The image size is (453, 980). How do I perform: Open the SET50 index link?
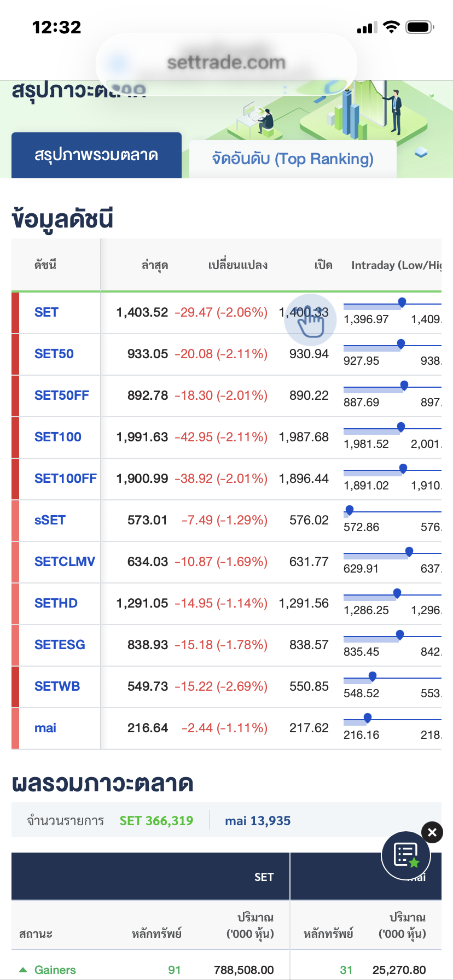pyautogui.click(x=54, y=354)
